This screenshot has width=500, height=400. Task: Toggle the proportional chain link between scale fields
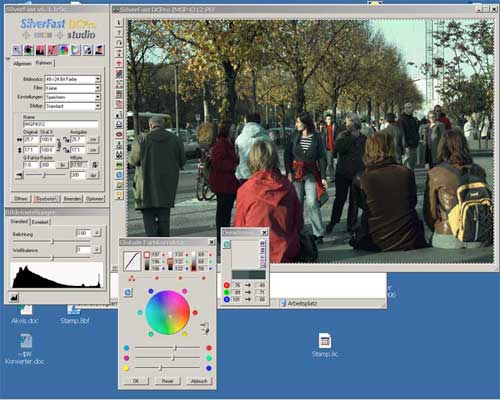coord(59,144)
